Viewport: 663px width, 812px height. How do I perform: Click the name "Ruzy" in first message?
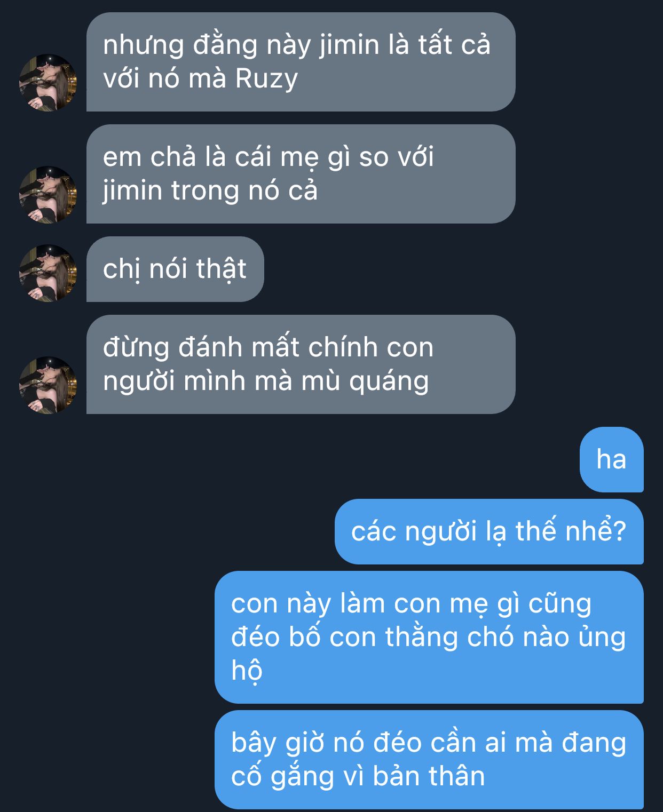[266, 79]
